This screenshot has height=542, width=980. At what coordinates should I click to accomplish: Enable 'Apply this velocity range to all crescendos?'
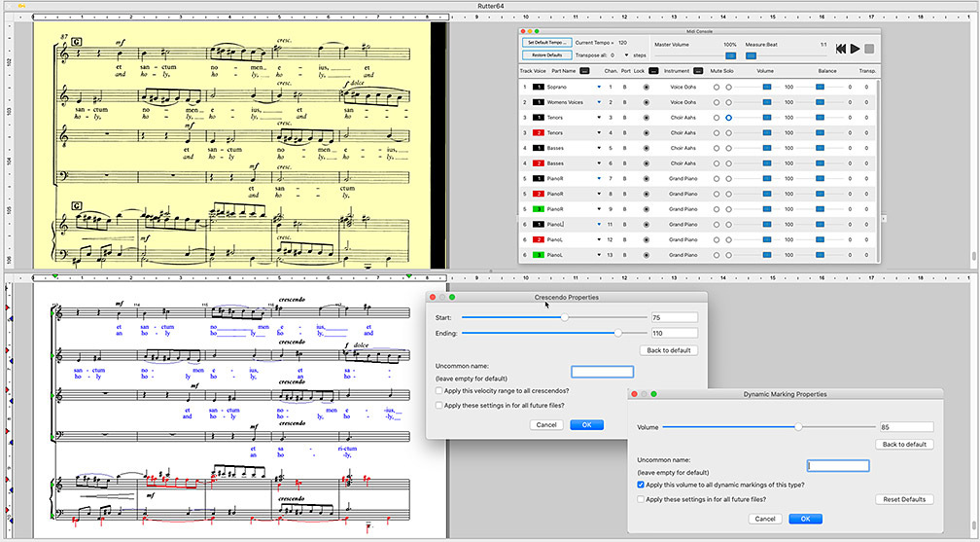click(439, 390)
